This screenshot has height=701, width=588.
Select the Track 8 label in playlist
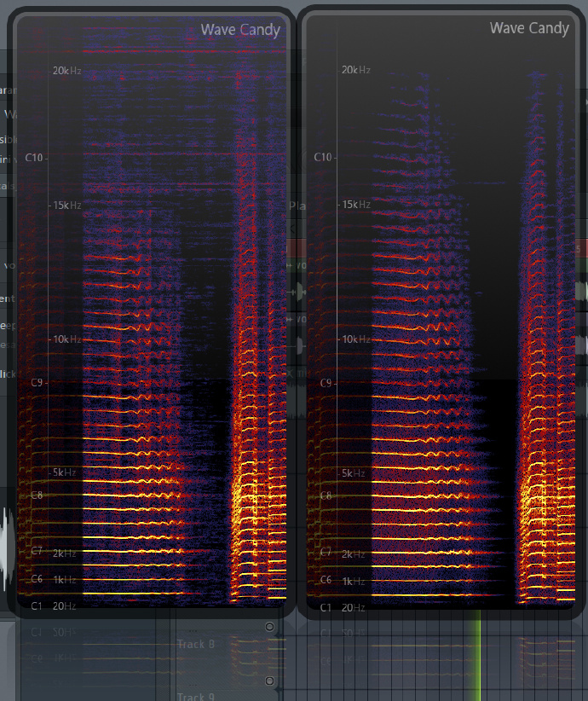[196, 644]
